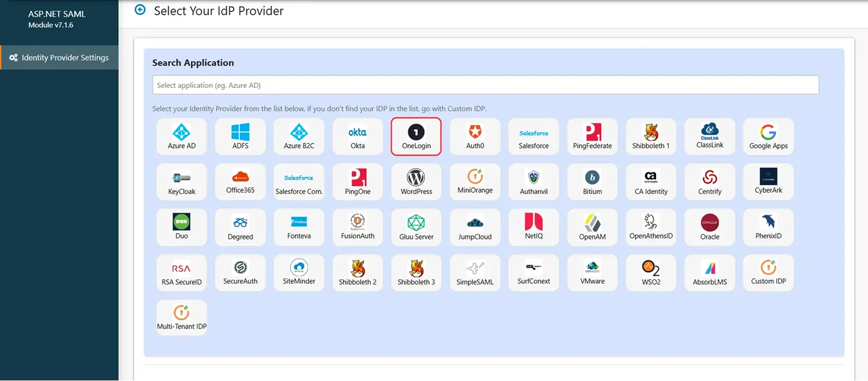Image resolution: width=868 pixels, height=381 pixels.
Task: Pick the SecureAuth provider tile
Action: (x=240, y=273)
